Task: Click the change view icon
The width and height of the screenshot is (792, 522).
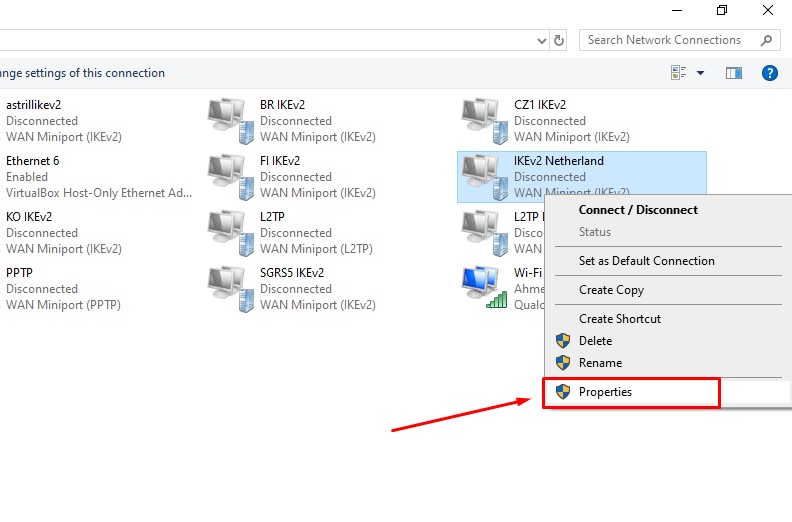Action: [678, 73]
